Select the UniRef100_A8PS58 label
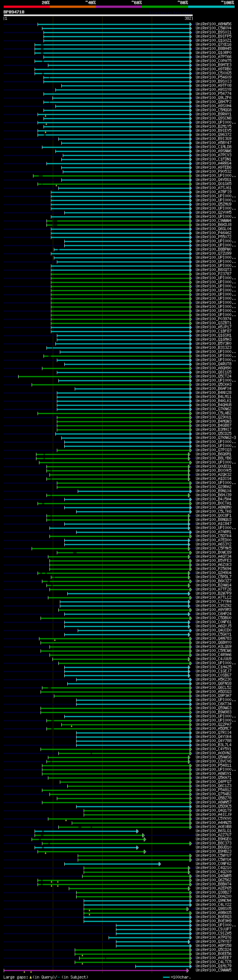This screenshot has height=980, width=238. pyautogui.click(x=213, y=946)
